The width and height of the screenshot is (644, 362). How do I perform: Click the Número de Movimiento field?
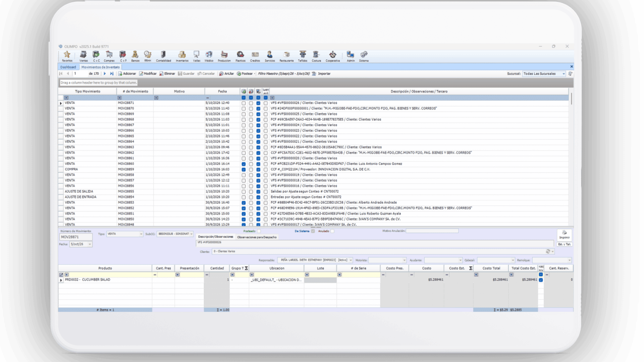pos(76,237)
